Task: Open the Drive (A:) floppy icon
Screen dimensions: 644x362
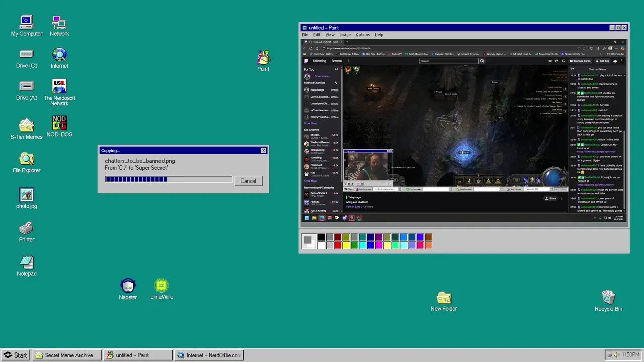Action: tap(26, 90)
